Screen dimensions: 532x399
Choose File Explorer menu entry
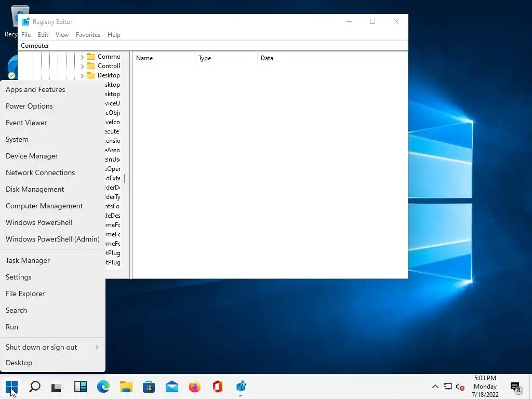coord(52,294)
